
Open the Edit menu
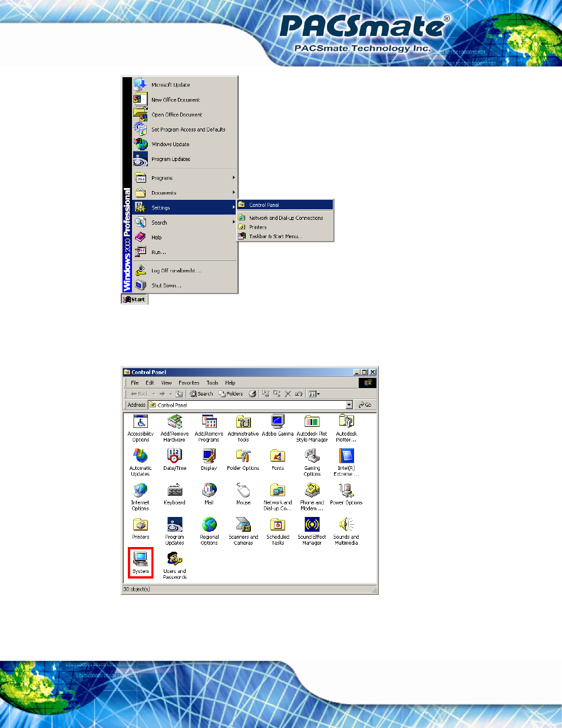click(150, 383)
